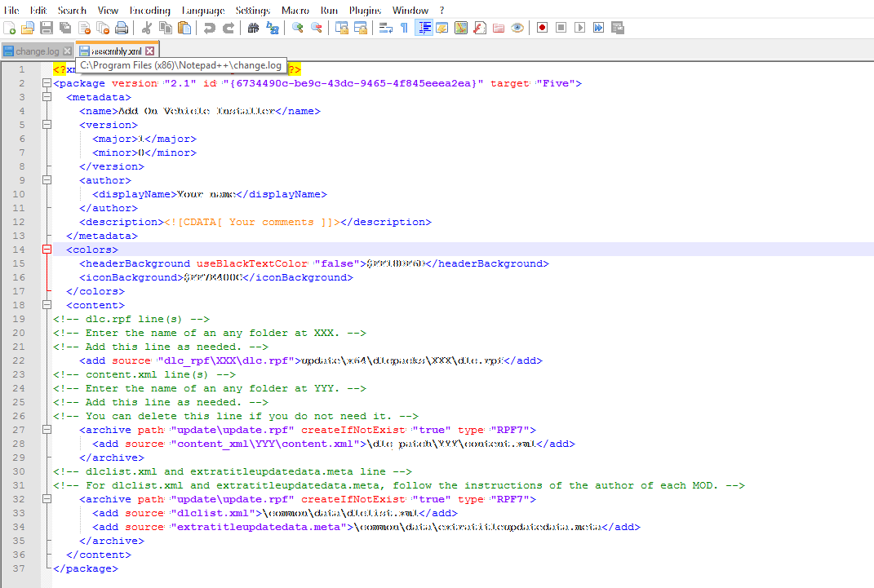874x588 pixels.
Task: Click the Save file toolbar icon
Action: pyautogui.click(x=47, y=28)
